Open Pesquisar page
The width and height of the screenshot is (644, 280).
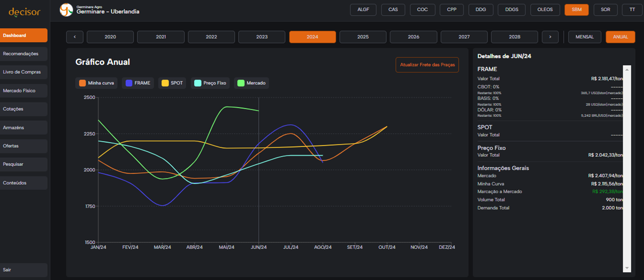tap(23, 165)
